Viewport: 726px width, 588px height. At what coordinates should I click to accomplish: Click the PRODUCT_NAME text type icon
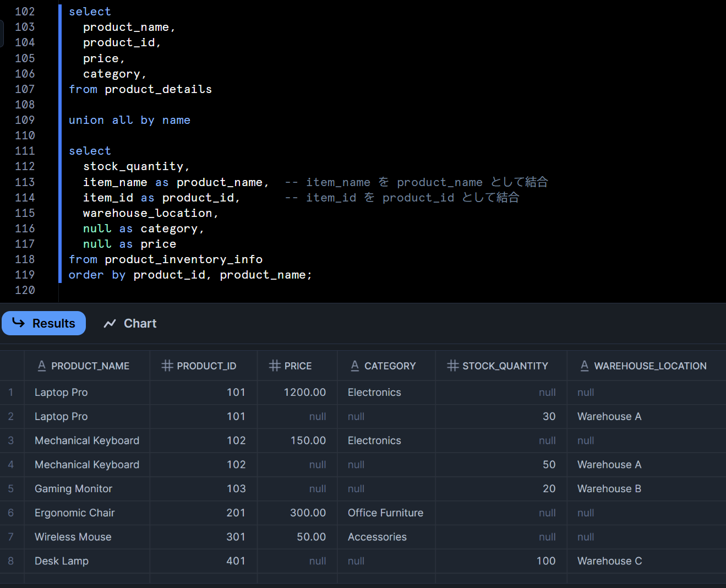42,366
